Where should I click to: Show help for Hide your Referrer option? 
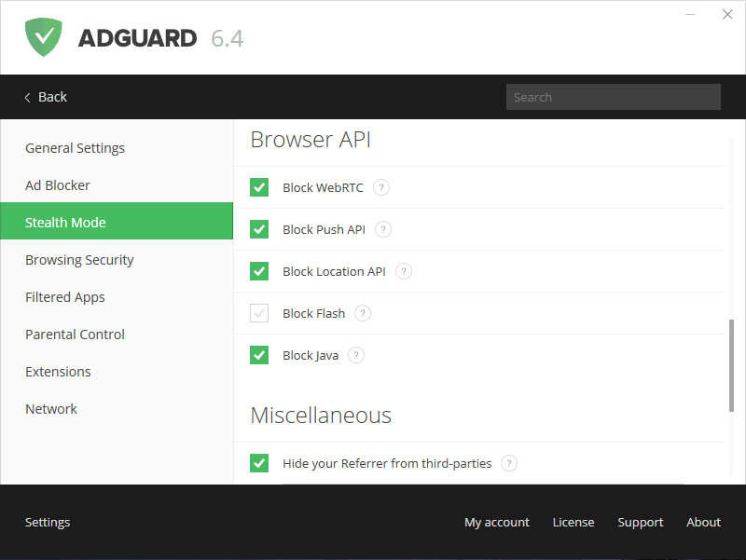[509, 463]
